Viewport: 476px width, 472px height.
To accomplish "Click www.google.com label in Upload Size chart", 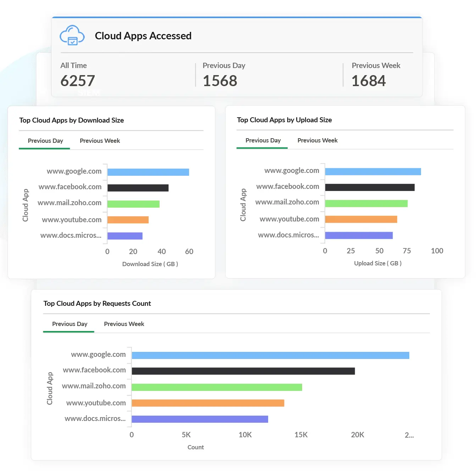I will [292, 170].
